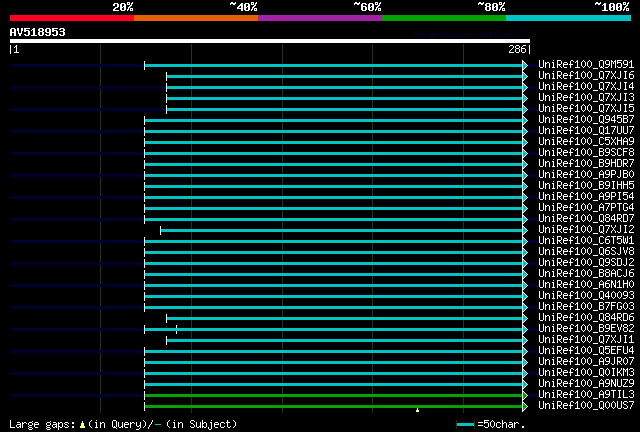Screen dimensions: 640x432
Task: Select the UniRef100_Q5EFU4 label
Action: (586, 351)
